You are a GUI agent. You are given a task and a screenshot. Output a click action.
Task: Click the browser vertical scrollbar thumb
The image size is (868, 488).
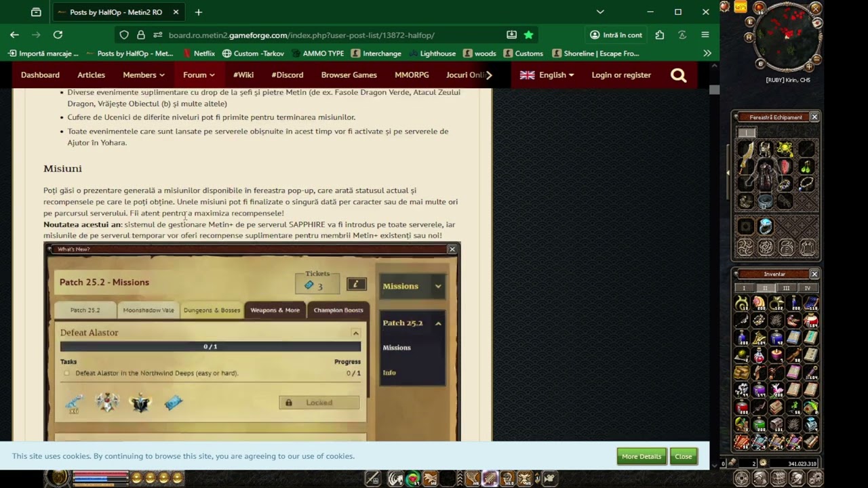coord(714,90)
